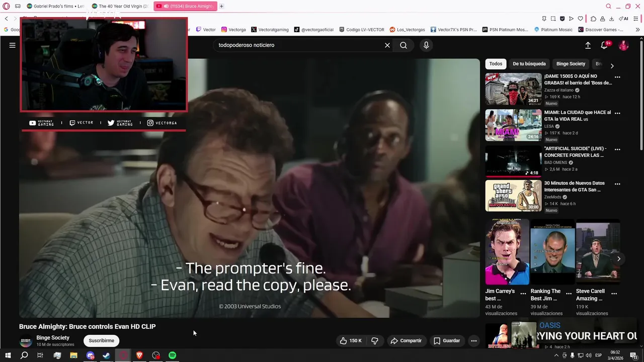644x362 pixels.
Task: Subscribe to Binge Society with Suscribirme
Action: tap(101, 341)
